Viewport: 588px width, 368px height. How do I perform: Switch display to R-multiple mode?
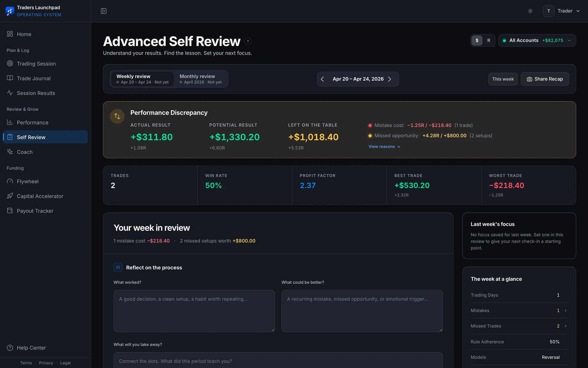(x=489, y=40)
